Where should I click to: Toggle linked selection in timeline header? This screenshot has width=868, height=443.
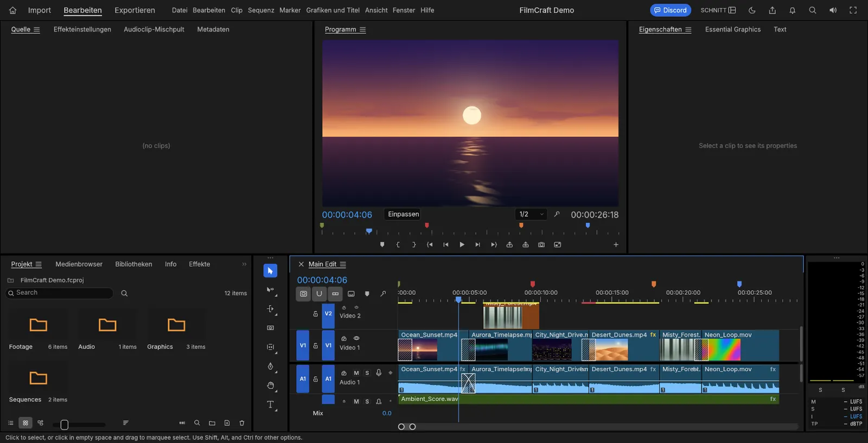[335, 294]
